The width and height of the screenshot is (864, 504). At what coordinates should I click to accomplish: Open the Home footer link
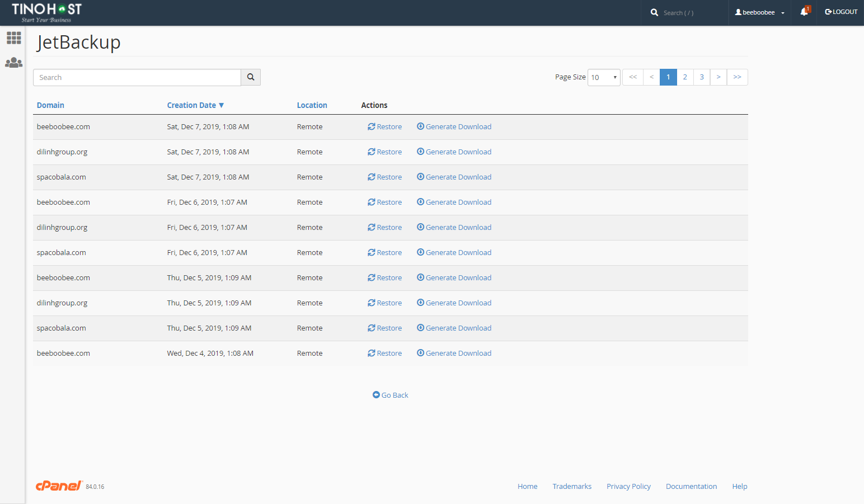point(527,486)
